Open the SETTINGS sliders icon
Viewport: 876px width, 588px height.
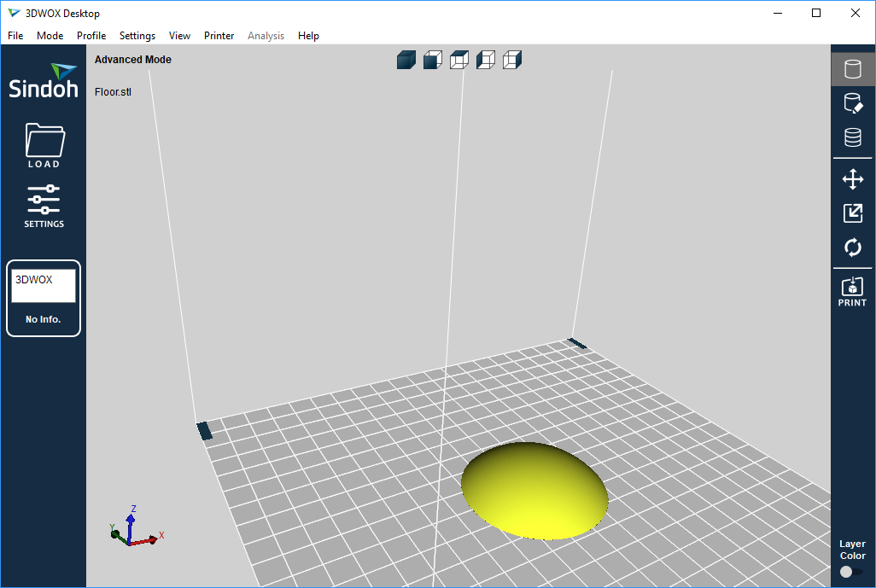click(44, 206)
